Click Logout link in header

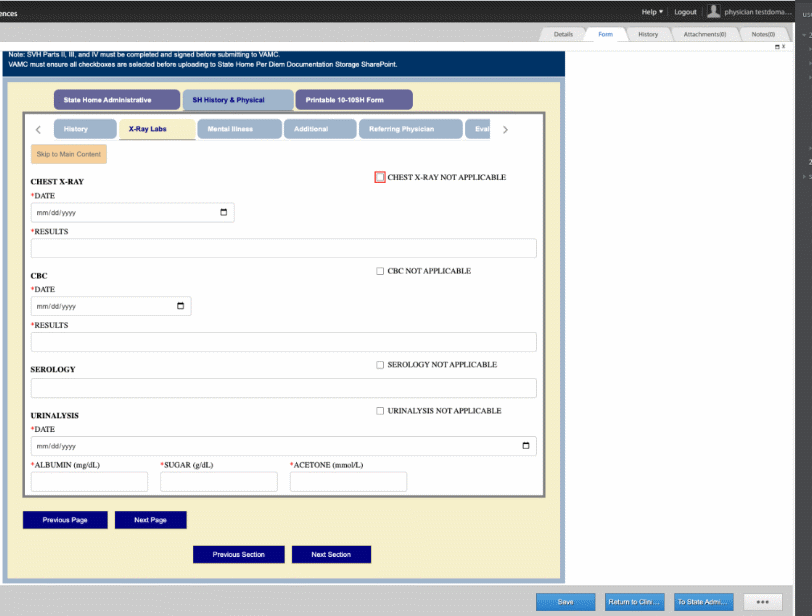tap(685, 12)
